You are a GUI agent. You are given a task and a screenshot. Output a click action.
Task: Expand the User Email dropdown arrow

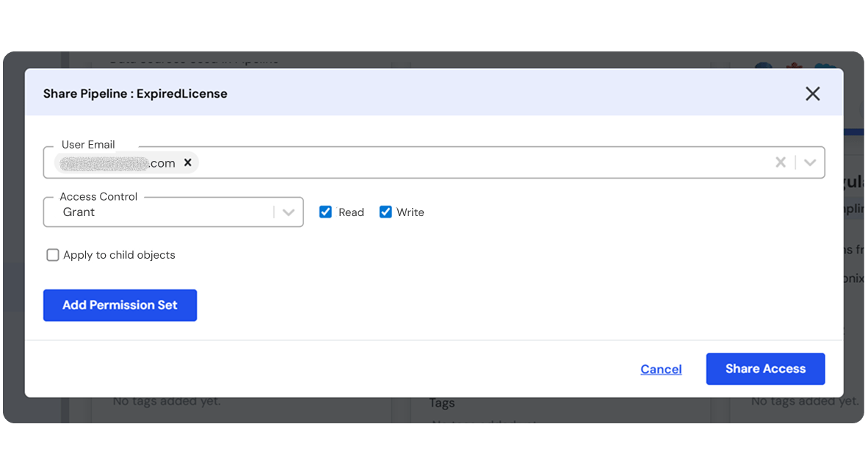[x=809, y=162]
